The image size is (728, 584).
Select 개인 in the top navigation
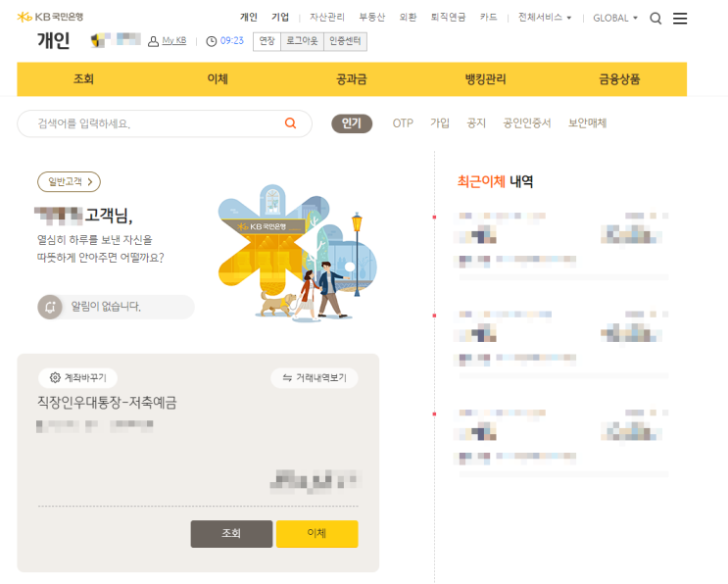click(x=249, y=18)
